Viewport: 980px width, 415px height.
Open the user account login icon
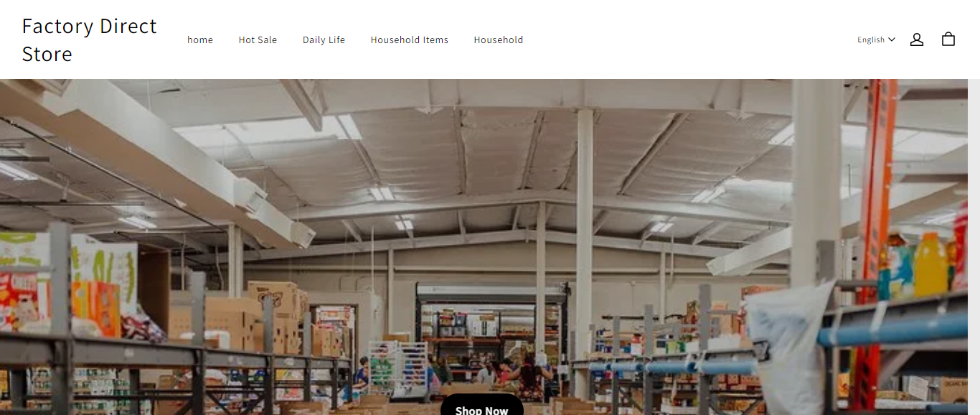pos(916,39)
